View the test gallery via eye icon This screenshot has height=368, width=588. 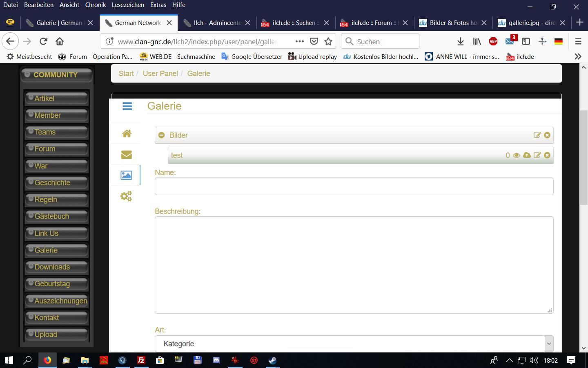coord(517,155)
